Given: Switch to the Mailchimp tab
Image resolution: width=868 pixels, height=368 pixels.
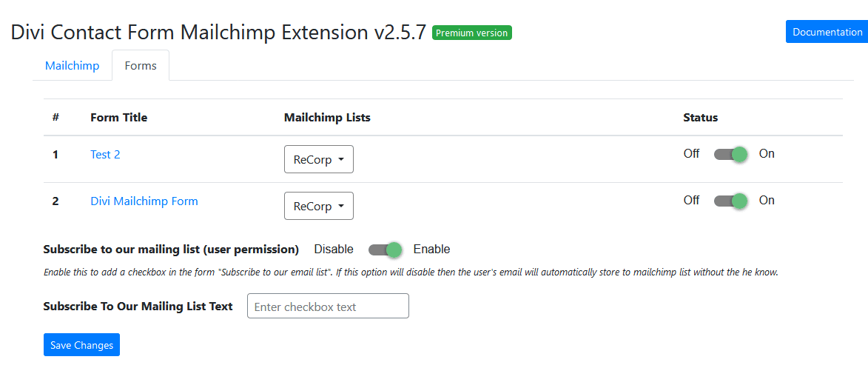Looking at the screenshot, I should [x=72, y=65].
